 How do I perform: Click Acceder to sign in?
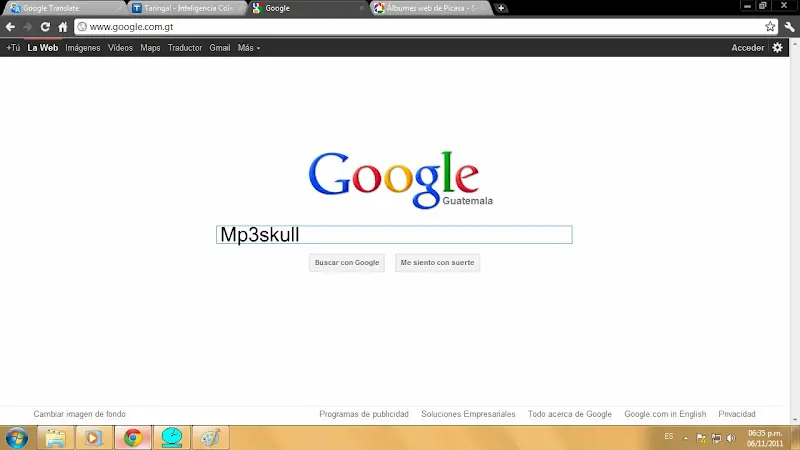coord(747,47)
